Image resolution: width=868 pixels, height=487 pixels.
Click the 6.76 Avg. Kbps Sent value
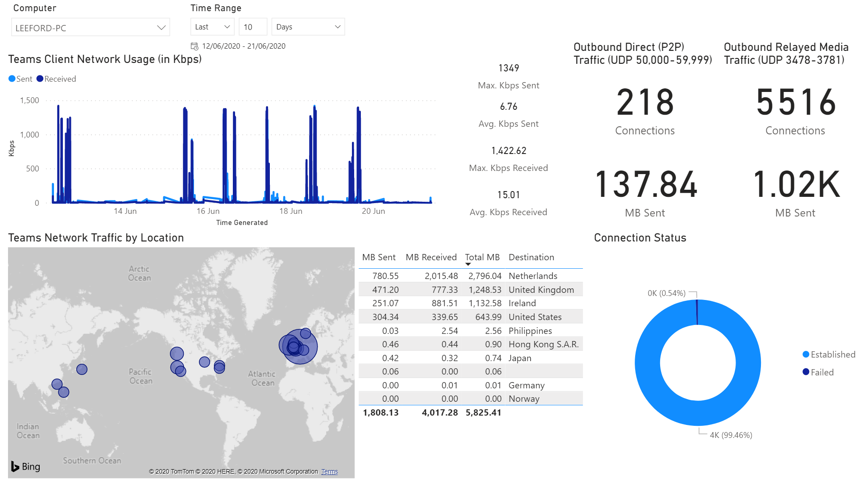(x=508, y=106)
